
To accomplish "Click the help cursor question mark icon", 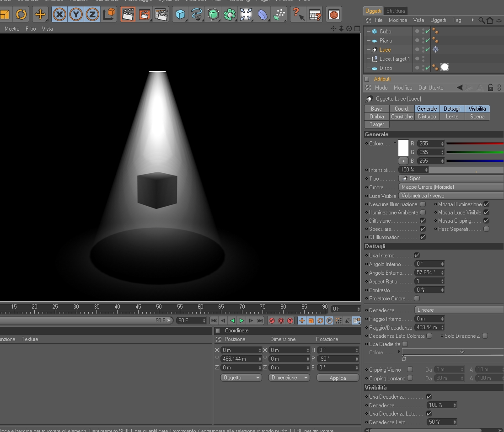I will pos(298,15).
